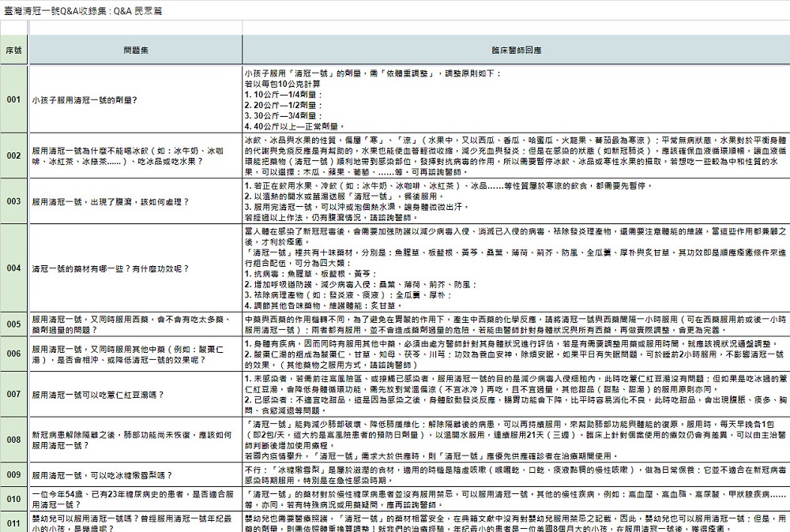Select the '序號' column header
The image size is (790, 532).
point(13,51)
